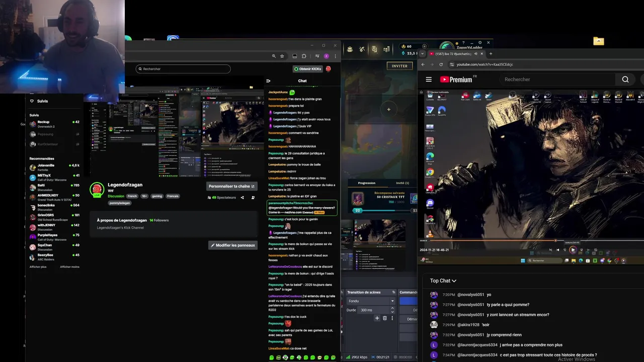This screenshot has height=362, width=644.
Task: Click the Legendofzagan channel avatar
Action: 97,190
